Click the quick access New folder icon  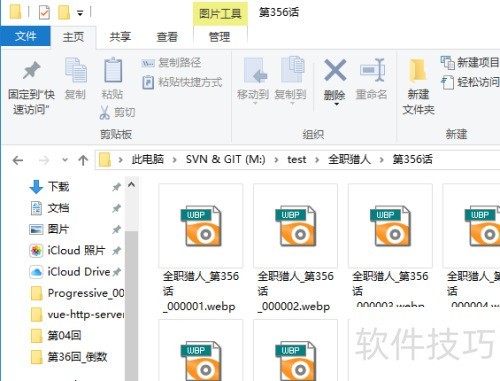pos(64,12)
